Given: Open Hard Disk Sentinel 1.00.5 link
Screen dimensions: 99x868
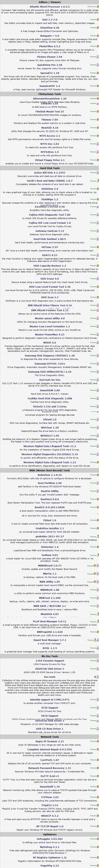Looking at the screenshot, I should [x=49, y=239].
